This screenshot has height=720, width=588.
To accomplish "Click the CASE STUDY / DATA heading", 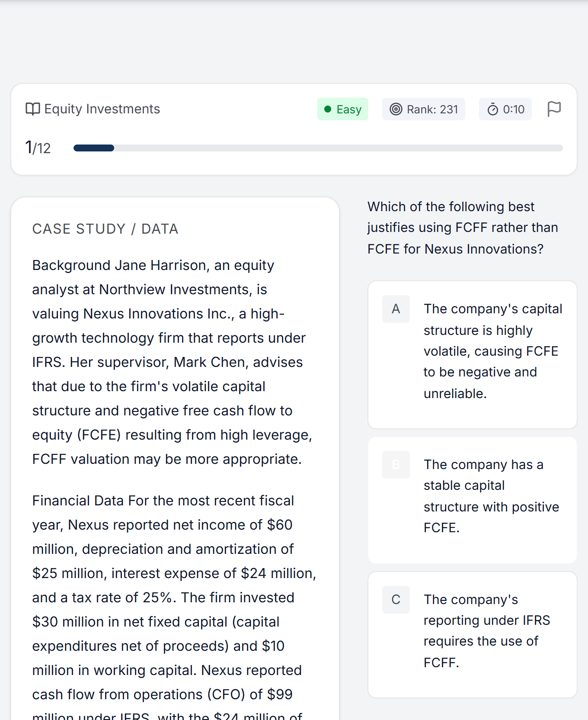I will pyautogui.click(x=105, y=229).
